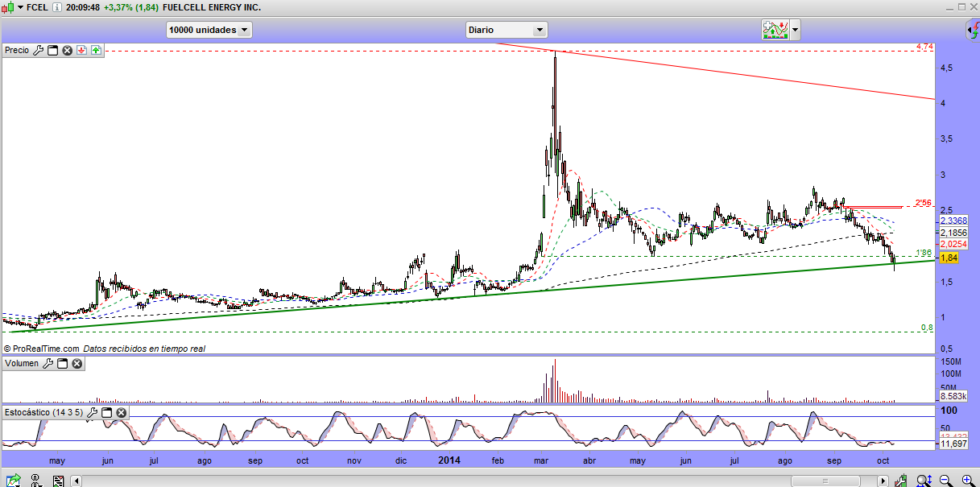The width and height of the screenshot is (980, 487).
Task: Maximize the Volumen panel
Action: pos(62,364)
